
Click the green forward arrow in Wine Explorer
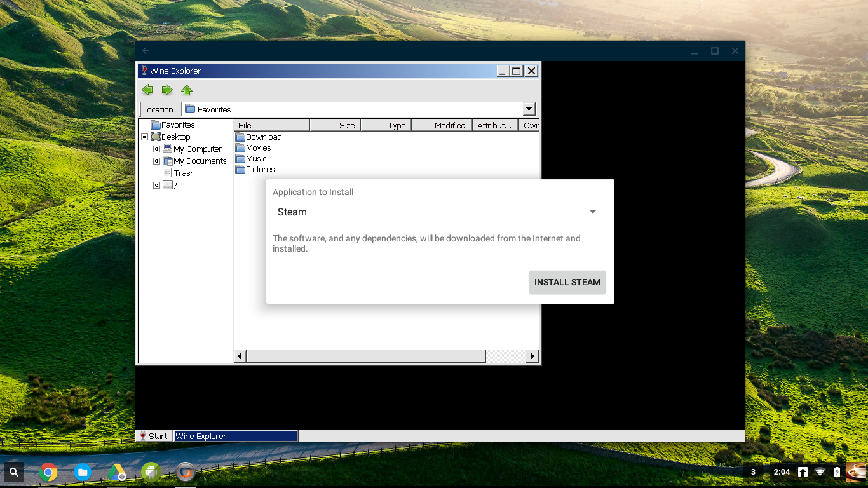[x=167, y=90]
